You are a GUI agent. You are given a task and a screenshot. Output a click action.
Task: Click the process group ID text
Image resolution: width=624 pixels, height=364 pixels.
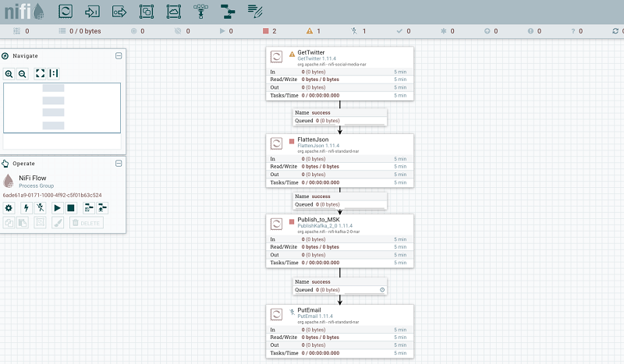(52, 195)
